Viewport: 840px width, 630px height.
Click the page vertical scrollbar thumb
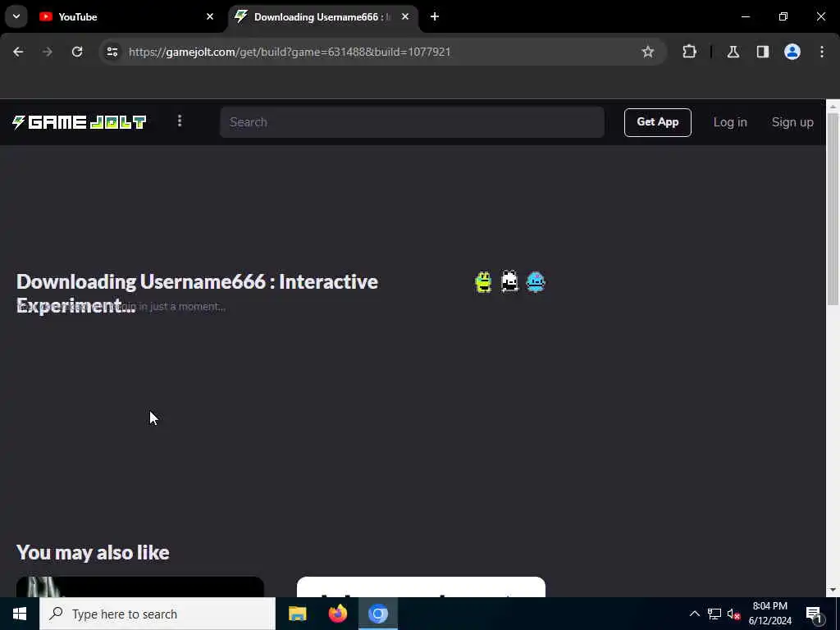(x=833, y=209)
